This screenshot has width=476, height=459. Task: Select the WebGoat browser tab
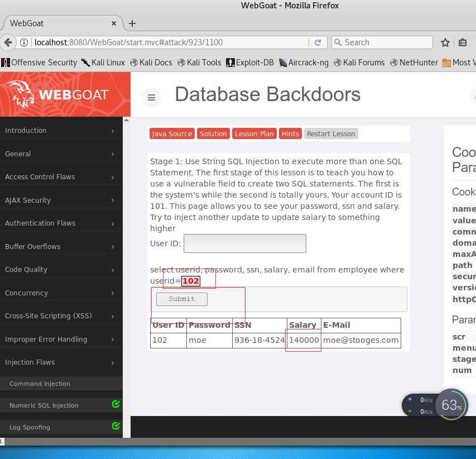62,23
